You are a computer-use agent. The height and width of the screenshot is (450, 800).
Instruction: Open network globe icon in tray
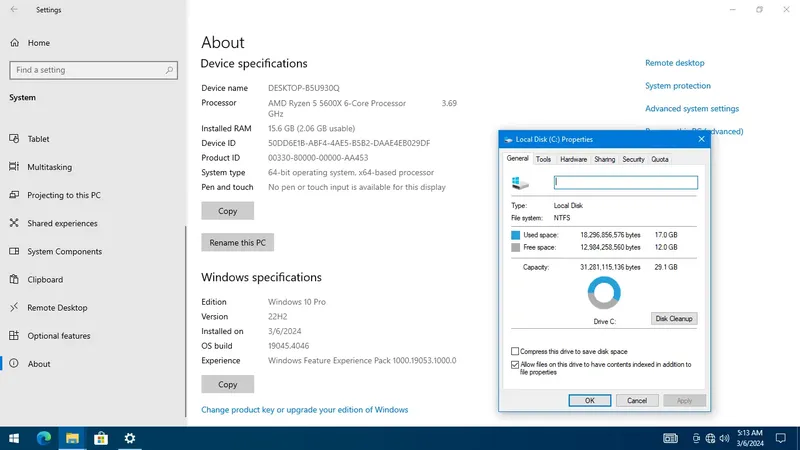click(710, 438)
